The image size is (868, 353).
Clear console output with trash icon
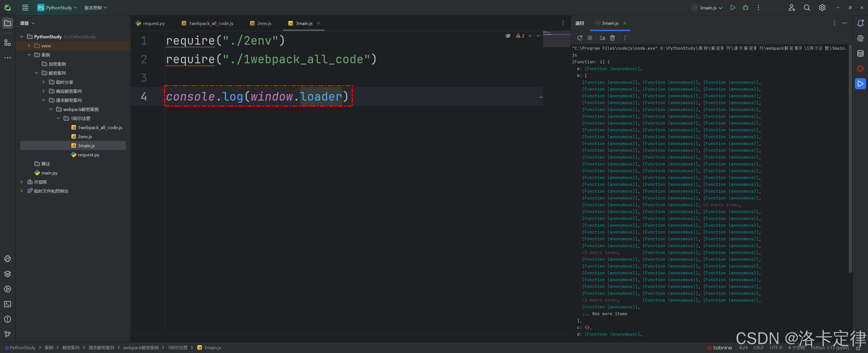tap(612, 38)
